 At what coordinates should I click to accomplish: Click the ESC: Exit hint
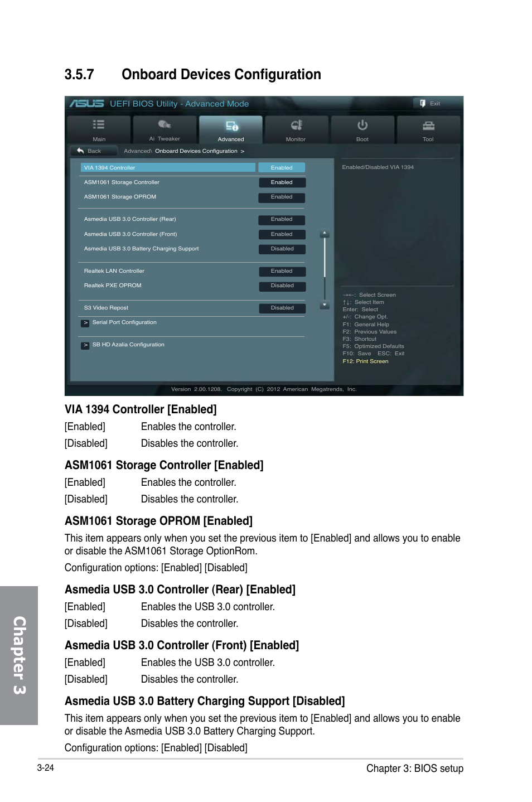point(391,354)
